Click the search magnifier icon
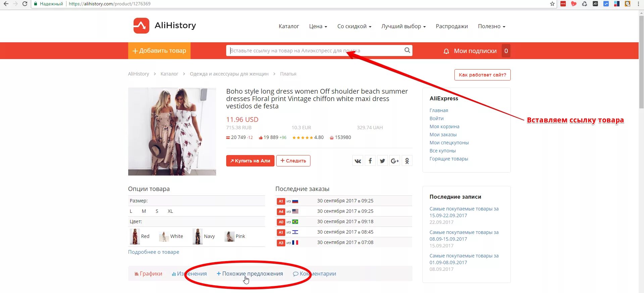This screenshot has height=293, width=644. coord(407,50)
